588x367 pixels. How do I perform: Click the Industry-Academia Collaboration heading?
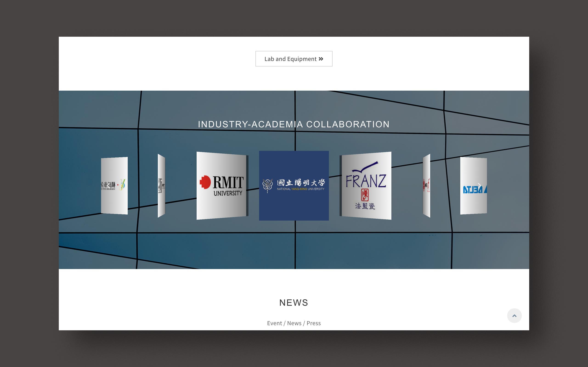tap(294, 124)
